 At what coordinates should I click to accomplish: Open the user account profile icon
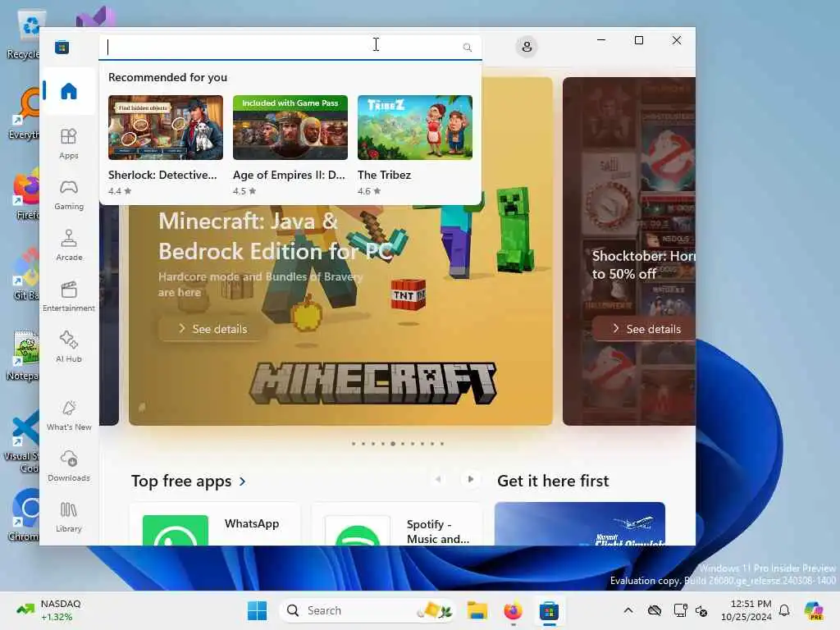pyautogui.click(x=527, y=47)
